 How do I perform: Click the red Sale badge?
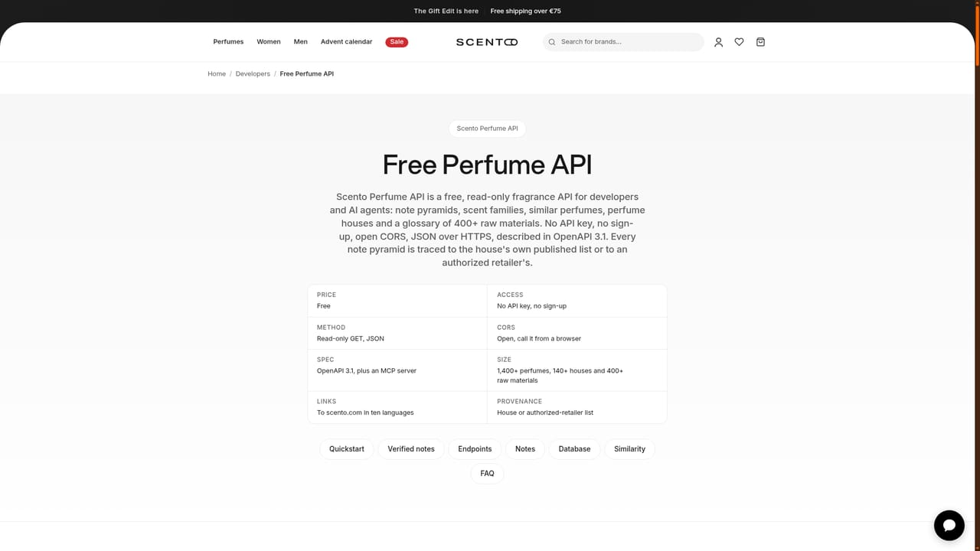[397, 42]
